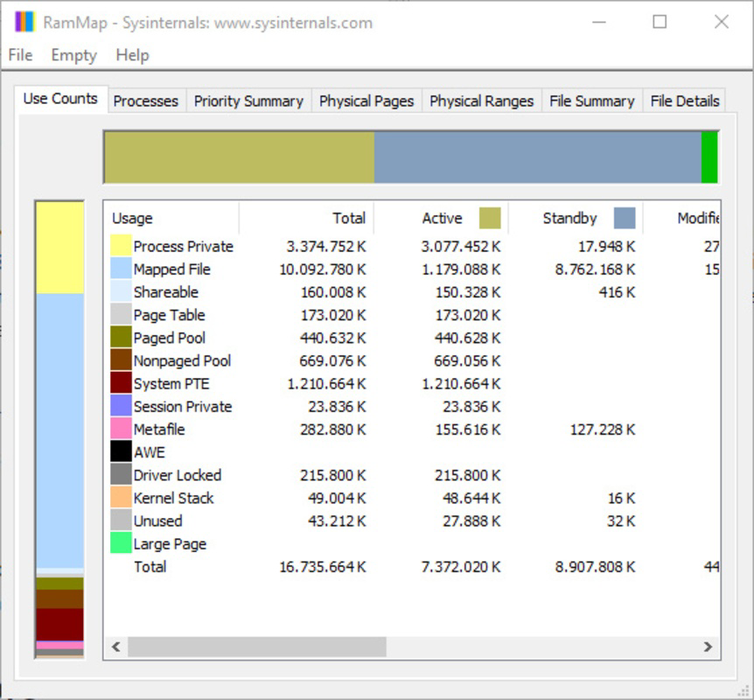Open the Empty menu

coord(73,55)
